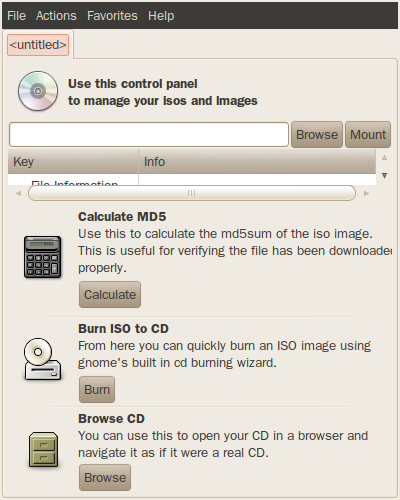
Task: Open the Help menu
Action: 161,16
